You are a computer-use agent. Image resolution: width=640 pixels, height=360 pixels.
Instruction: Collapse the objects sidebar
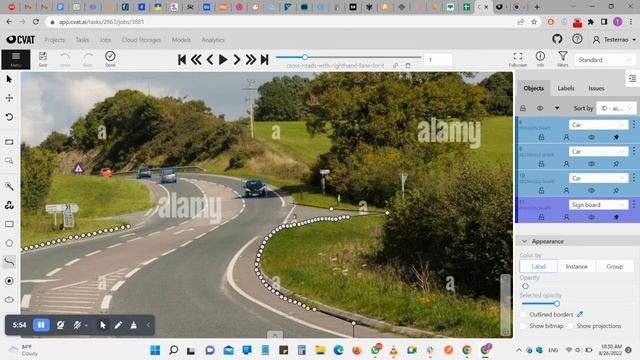pyautogui.click(x=632, y=79)
